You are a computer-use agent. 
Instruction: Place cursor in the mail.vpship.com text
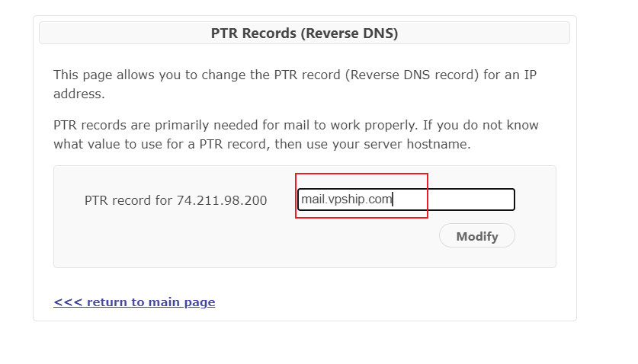tap(346, 200)
